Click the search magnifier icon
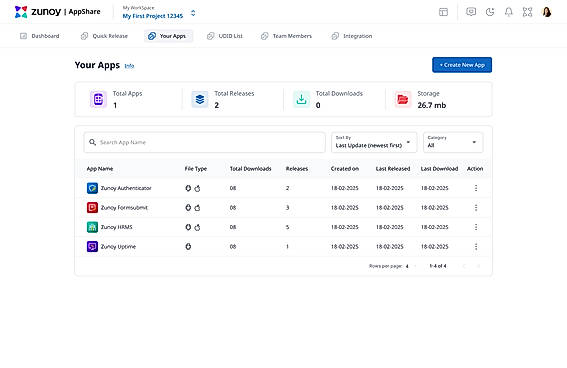 pyautogui.click(x=93, y=142)
